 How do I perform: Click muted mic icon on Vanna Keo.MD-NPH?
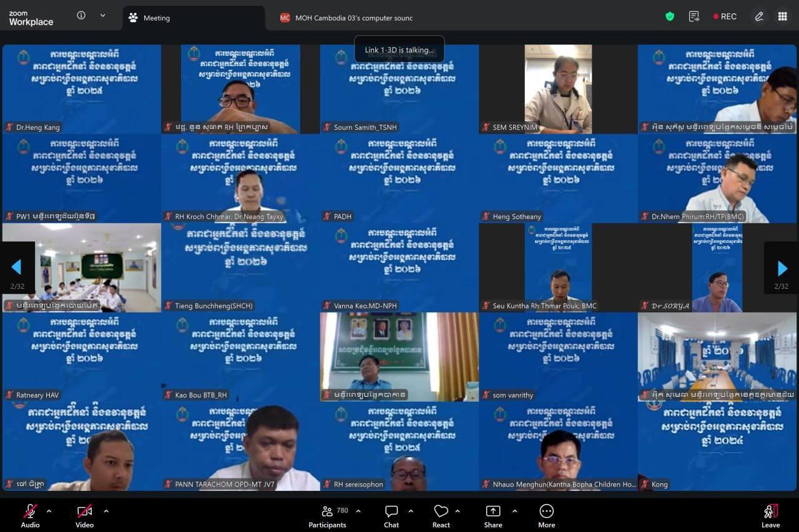[327, 306]
